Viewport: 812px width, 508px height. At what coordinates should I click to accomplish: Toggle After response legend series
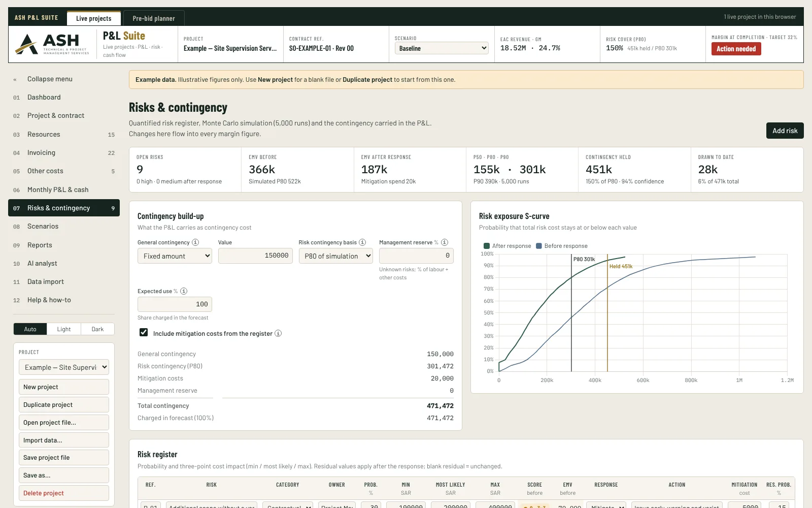(x=507, y=246)
